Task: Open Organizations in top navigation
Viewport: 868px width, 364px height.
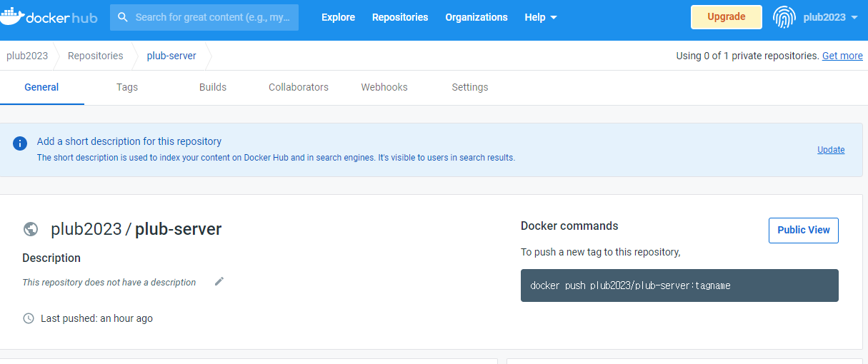Action: (477, 17)
